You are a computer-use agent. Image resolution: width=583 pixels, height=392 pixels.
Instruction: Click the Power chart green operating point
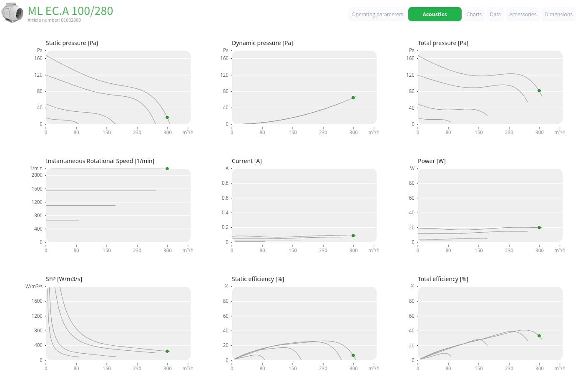pyautogui.click(x=539, y=227)
